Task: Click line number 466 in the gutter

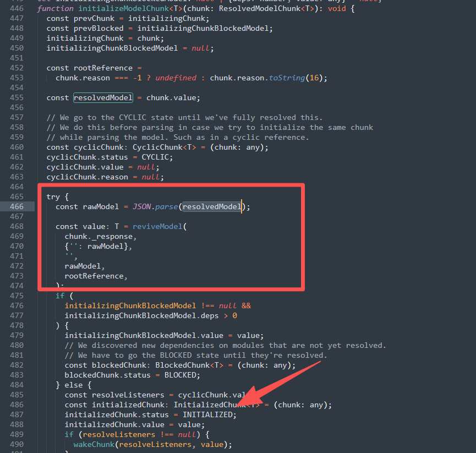Action: click(15, 206)
